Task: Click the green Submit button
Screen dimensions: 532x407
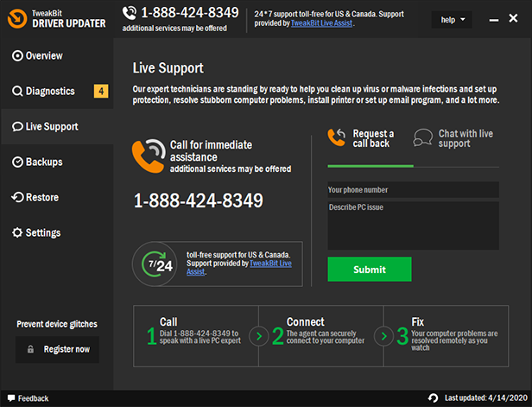Action: tap(370, 270)
